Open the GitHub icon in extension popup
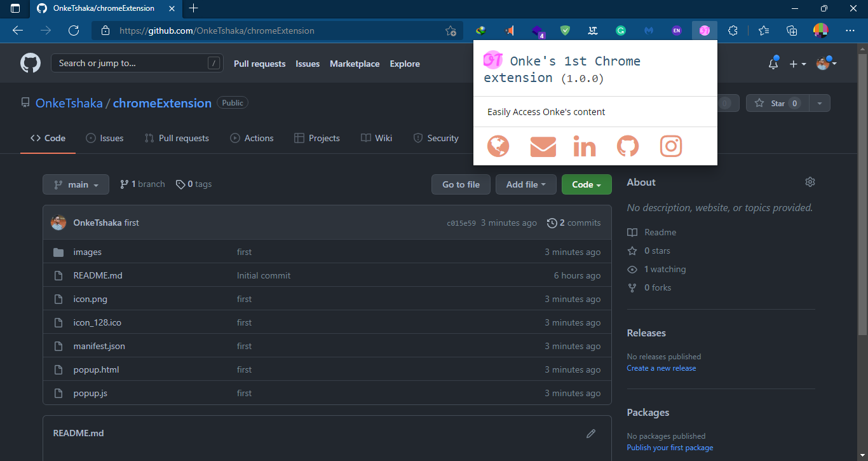This screenshot has height=461, width=868. (x=628, y=146)
